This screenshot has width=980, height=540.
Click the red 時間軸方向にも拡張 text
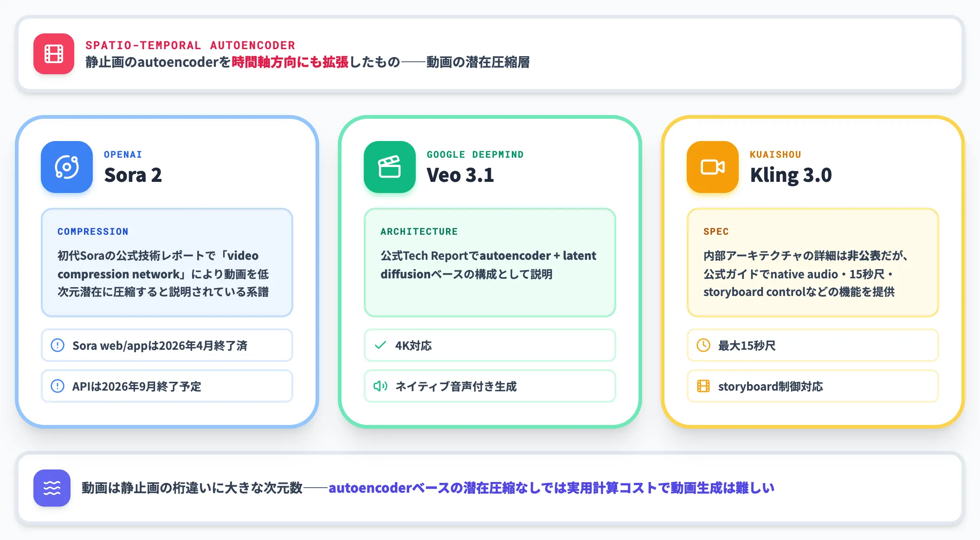[x=290, y=62]
